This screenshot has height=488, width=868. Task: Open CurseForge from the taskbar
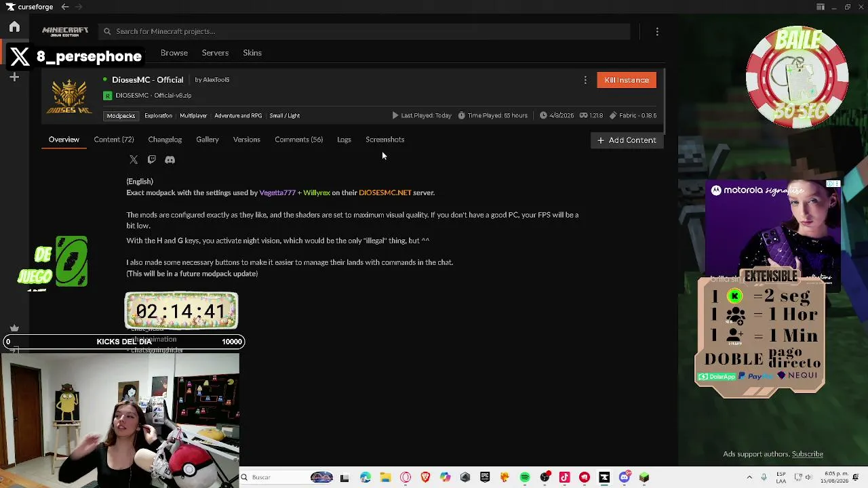click(x=604, y=478)
